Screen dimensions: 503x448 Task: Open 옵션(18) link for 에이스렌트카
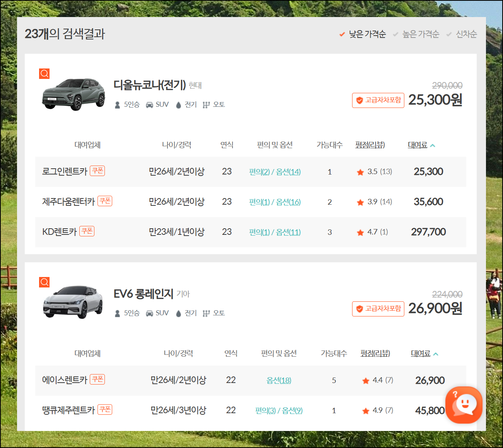(279, 380)
